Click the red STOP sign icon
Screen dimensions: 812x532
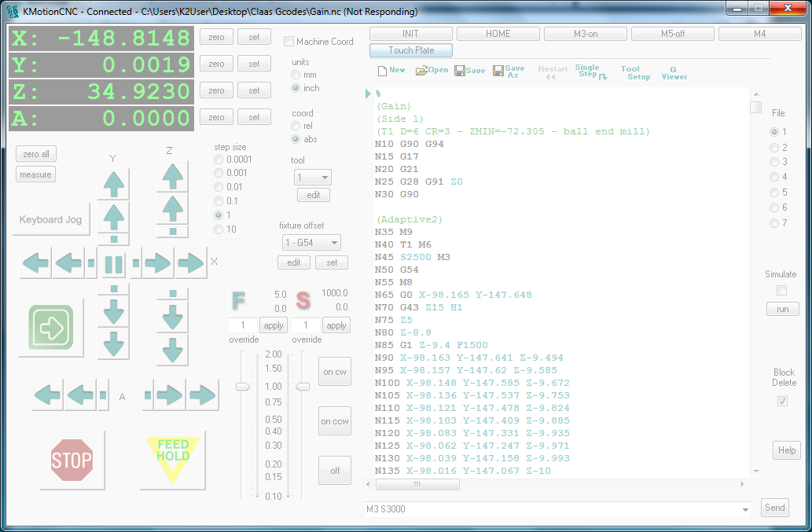[x=72, y=460]
